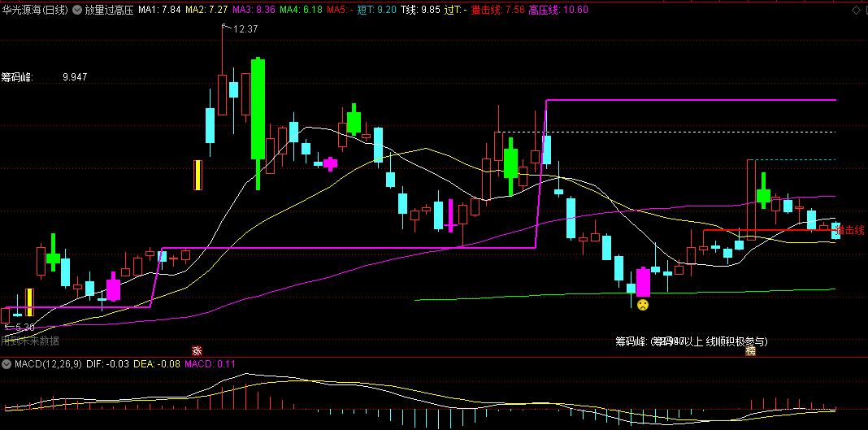Image resolution: width=868 pixels, height=430 pixels.
Task: Select the DEA: -0.08 value
Action: pyautogui.click(x=156, y=364)
